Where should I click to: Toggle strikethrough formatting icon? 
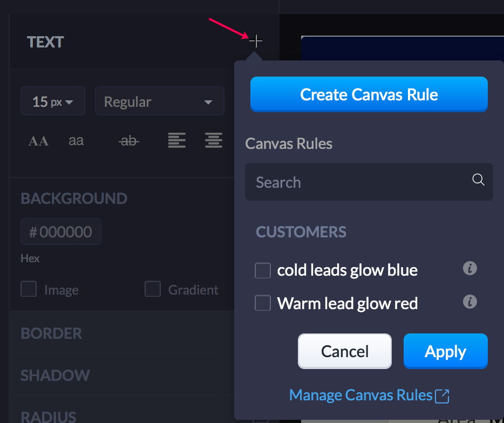pyautogui.click(x=128, y=140)
